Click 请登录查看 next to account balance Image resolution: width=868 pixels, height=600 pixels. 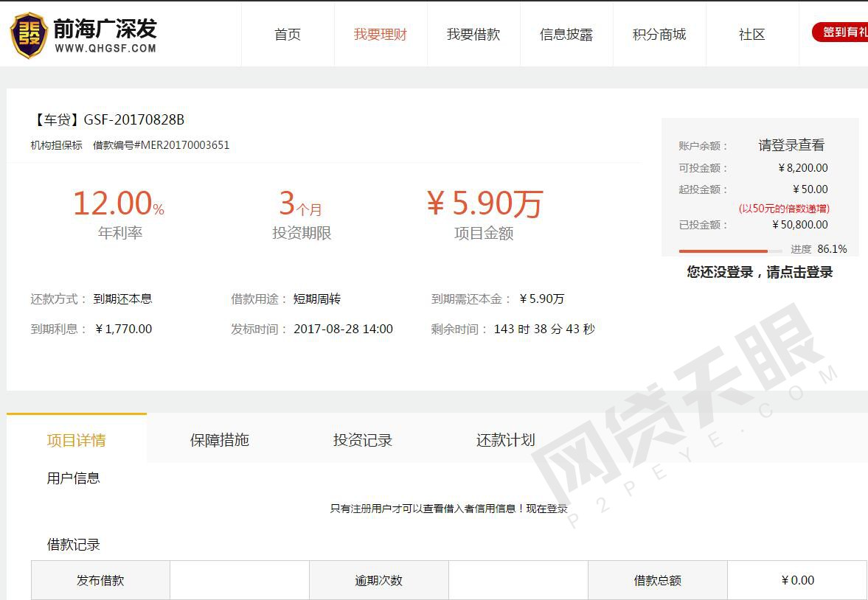pyautogui.click(x=791, y=145)
